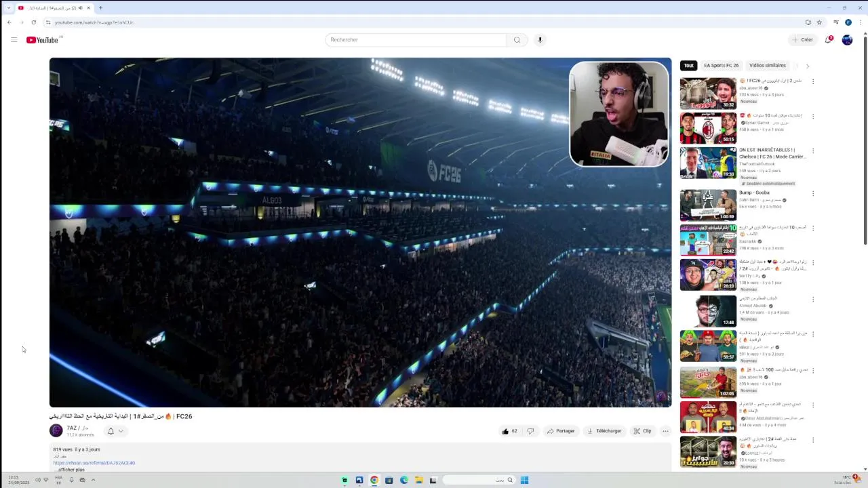Open options for ON EST INARRÊTABLES video

pyautogui.click(x=813, y=150)
